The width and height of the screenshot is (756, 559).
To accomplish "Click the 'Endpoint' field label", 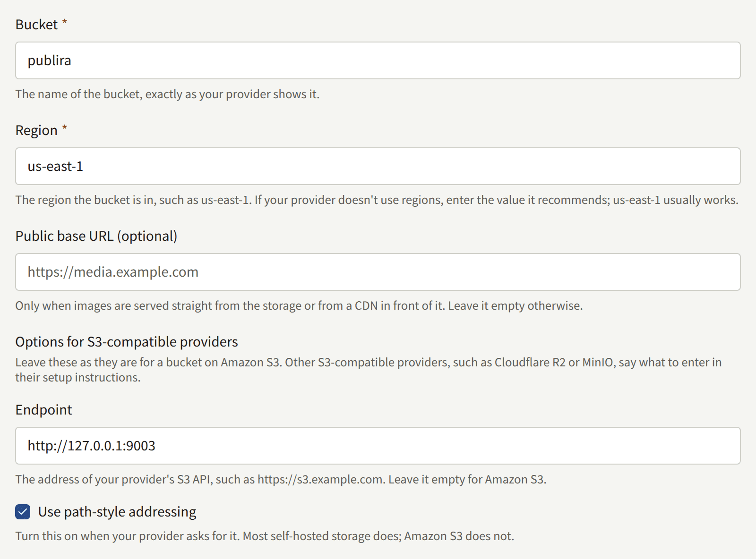I will 43,410.
